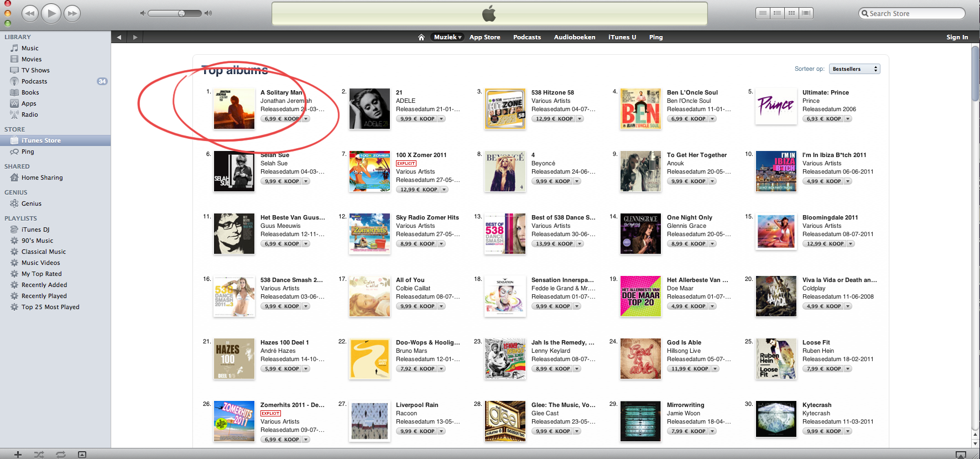Image resolution: width=980 pixels, height=459 pixels.
Task: Go to previous track button
Action: click(x=30, y=13)
